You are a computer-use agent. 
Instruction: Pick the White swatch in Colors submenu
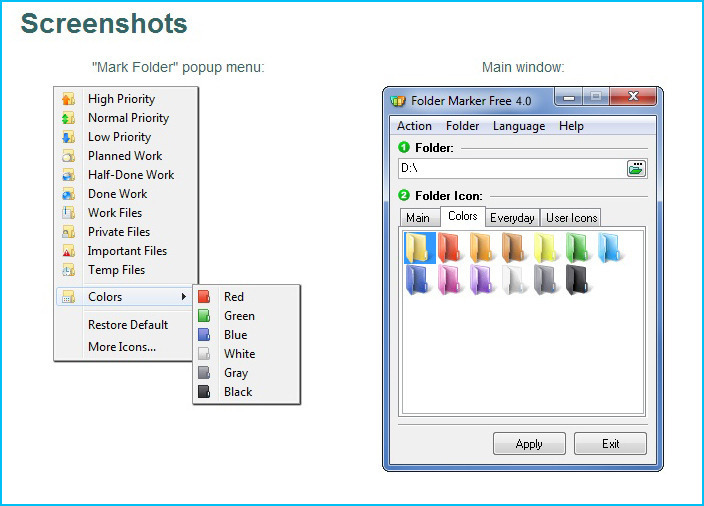pos(204,353)
